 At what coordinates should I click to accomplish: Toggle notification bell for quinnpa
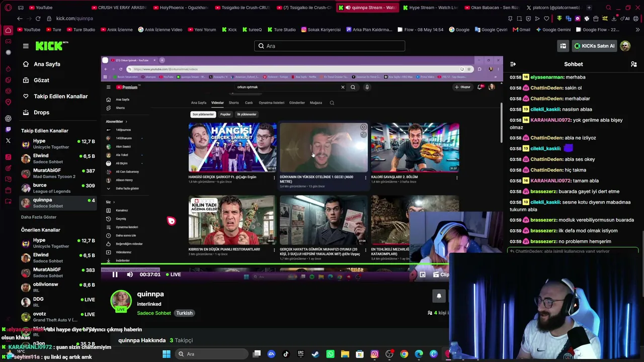[439, 296]
